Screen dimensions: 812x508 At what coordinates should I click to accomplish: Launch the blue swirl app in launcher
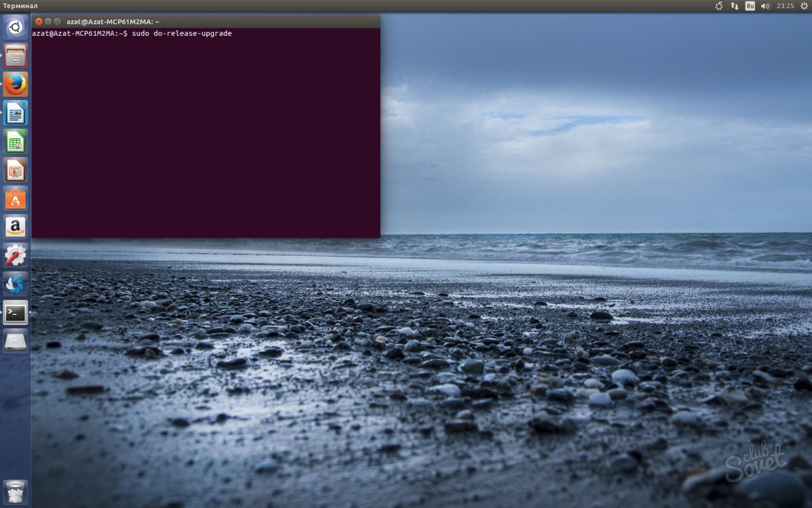(x=15, y=284)
